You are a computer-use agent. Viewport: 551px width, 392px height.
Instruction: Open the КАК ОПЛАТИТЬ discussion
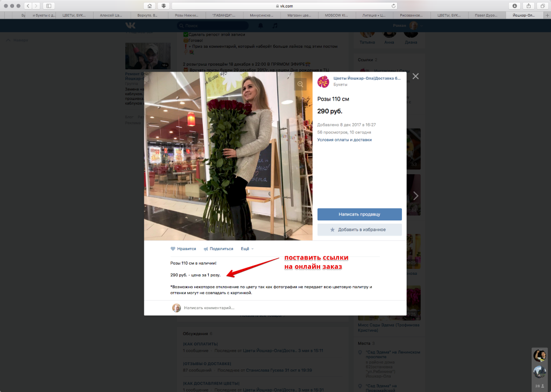[x=200, y=344]
